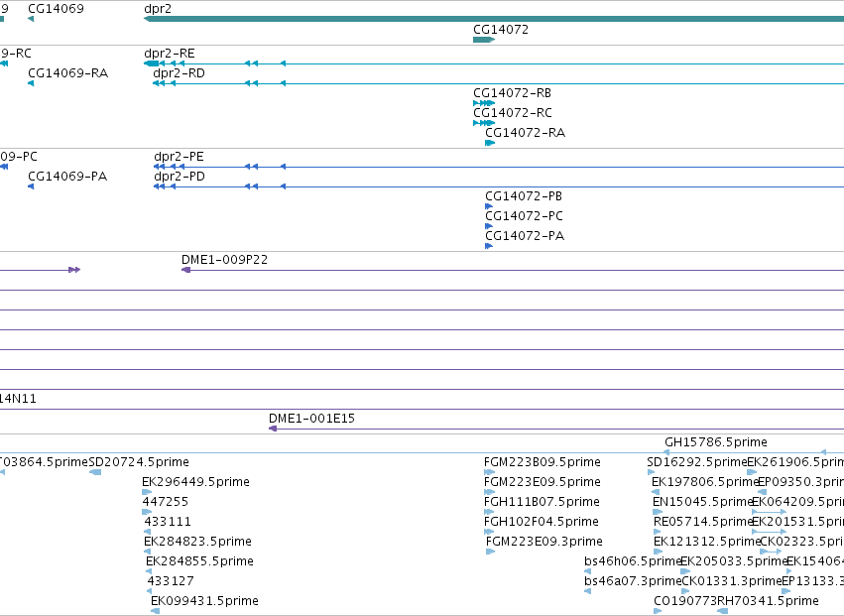Select the FGH102F04.5prime EST label
844x616 pixels.
coord(541,523)
